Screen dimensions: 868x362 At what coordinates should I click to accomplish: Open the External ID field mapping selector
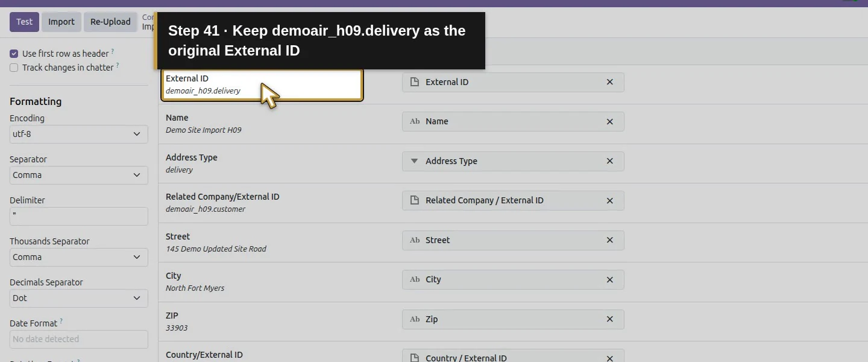[513, 82]
